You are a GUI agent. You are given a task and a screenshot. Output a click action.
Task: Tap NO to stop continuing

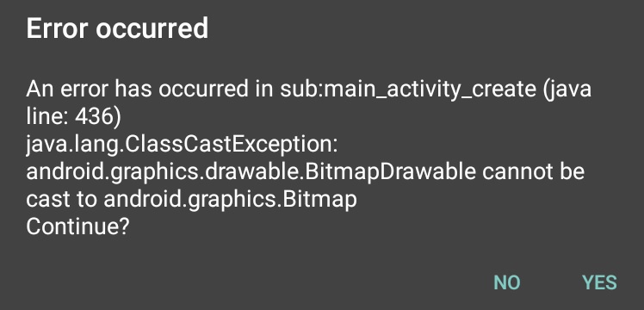[x=507, y=282]
